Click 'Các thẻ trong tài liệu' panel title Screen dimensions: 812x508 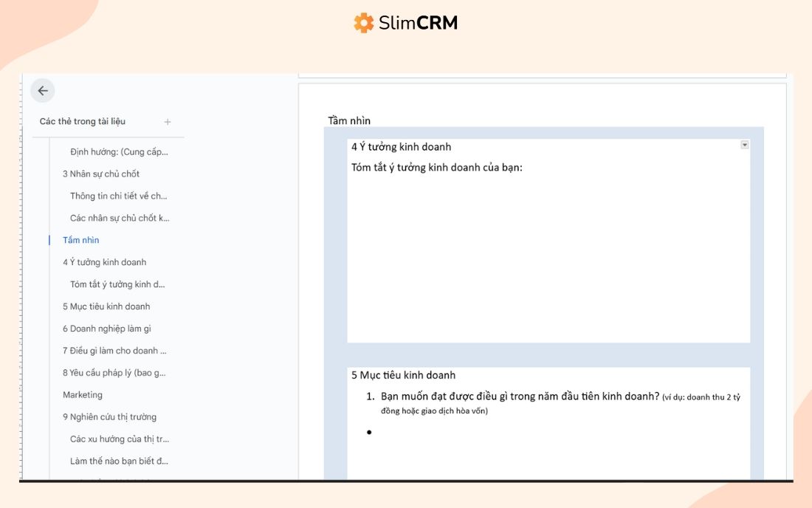pos(83,121)
